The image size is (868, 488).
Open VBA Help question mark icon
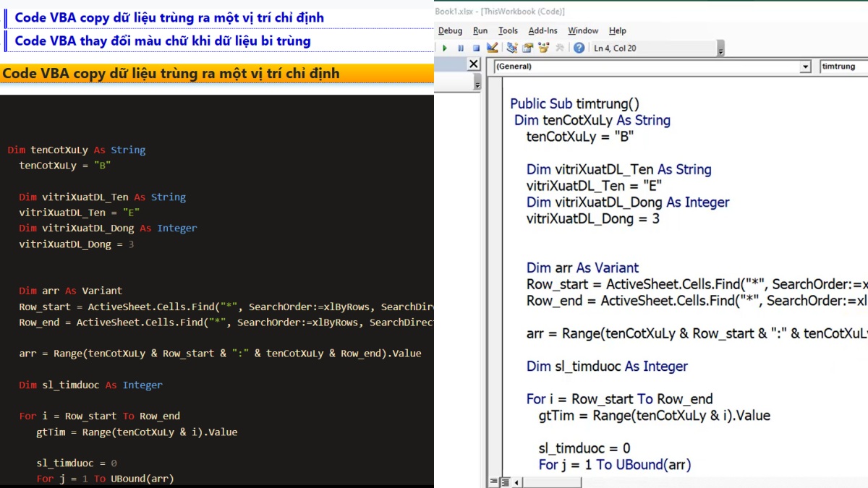(579, 48)
